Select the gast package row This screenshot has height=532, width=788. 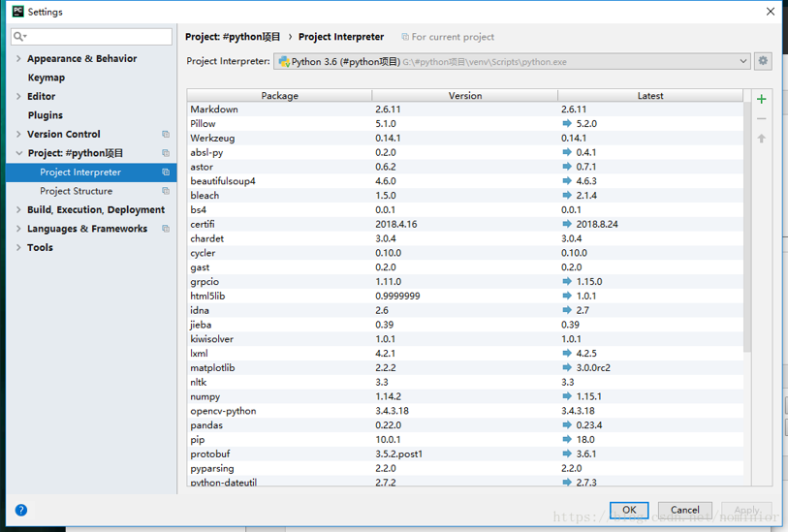click(465, 267)
